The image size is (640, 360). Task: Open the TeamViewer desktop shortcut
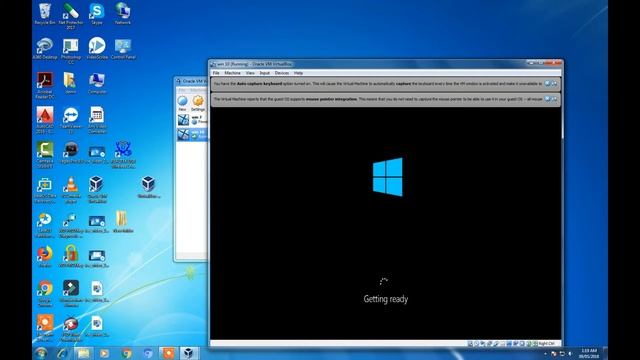(x=71, y=120)
